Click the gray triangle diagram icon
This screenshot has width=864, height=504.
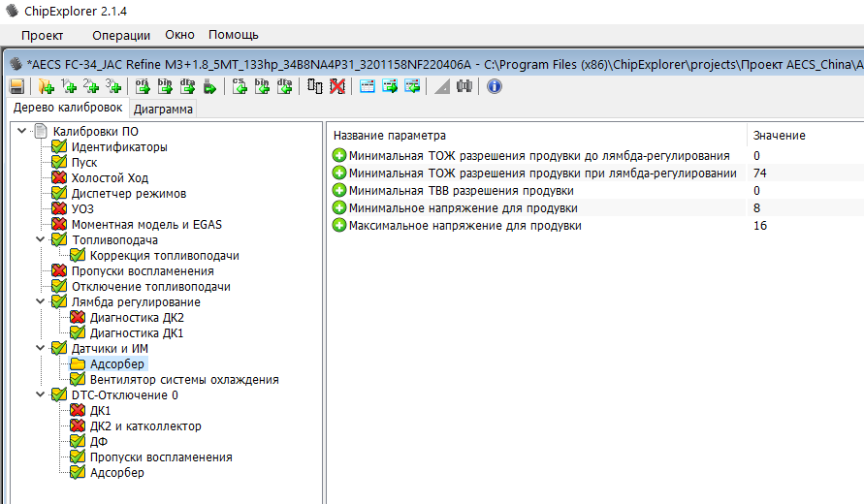[441, 86]
